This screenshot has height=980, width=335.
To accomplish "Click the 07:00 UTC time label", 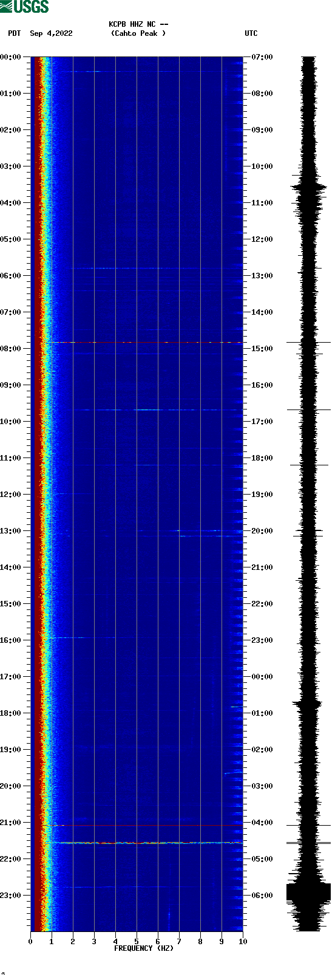I will [x=262, y=57].
